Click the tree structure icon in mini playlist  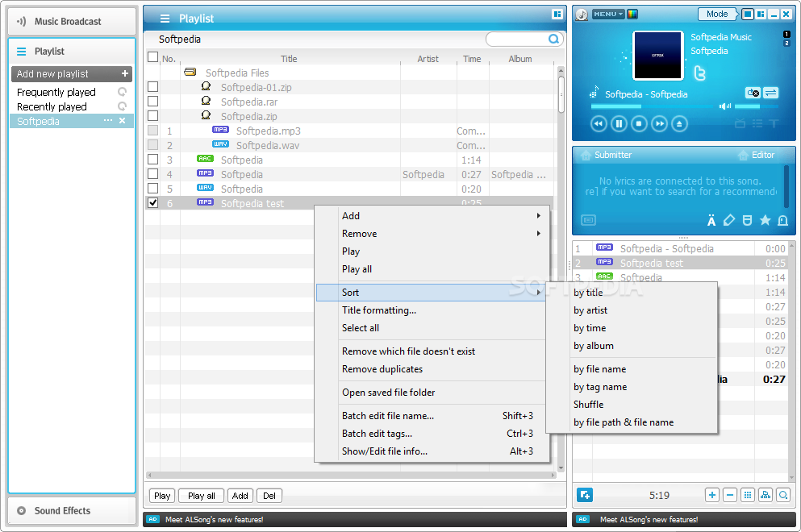pos(766,495)
